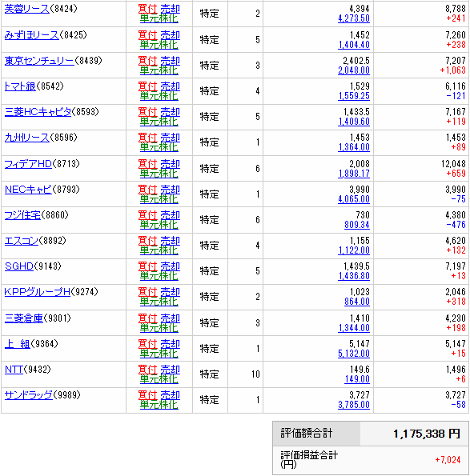Image resolution: width=470 pixels, height=476 pixels.
Task: Open acquisition price 809.34 link
Action: (357, 225)
